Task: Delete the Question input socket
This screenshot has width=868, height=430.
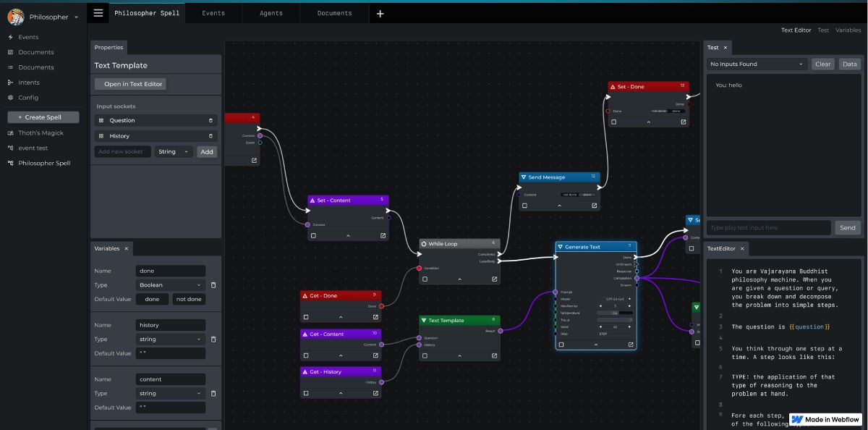Action: tap(211, 120)
